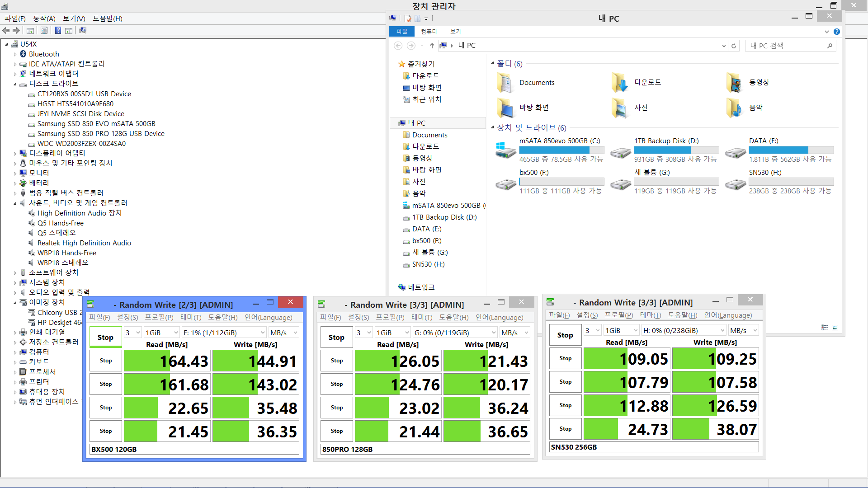Click the show/hide console tree toolbar icon

[x=30, y=30]
